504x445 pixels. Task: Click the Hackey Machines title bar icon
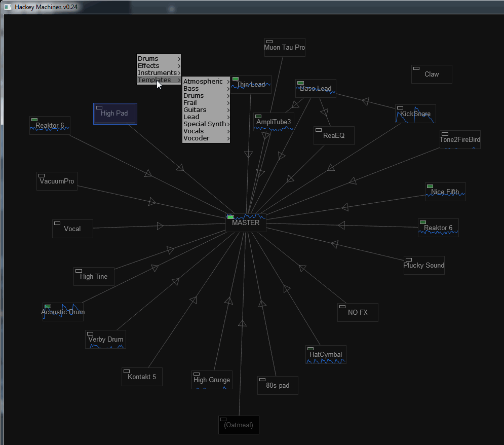(x=8, y=7)
